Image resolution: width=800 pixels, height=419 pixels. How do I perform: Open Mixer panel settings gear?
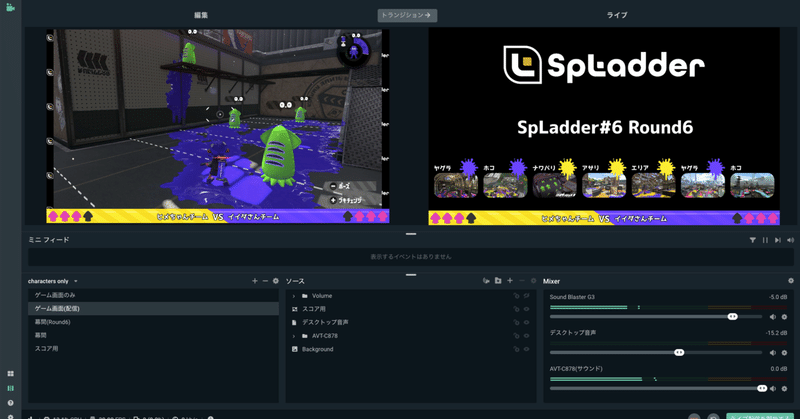791,281
